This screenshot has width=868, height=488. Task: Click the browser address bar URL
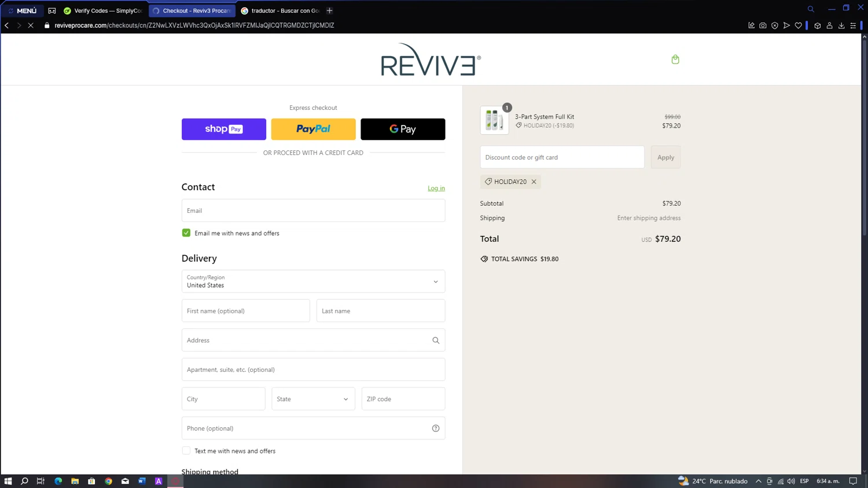click(194, 25)
